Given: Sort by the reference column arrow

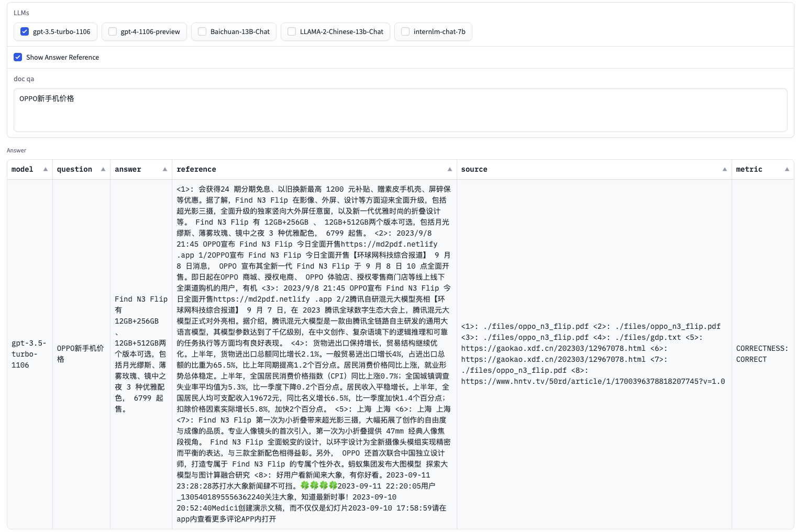Looking at the screenshot, I should (450, 169).
